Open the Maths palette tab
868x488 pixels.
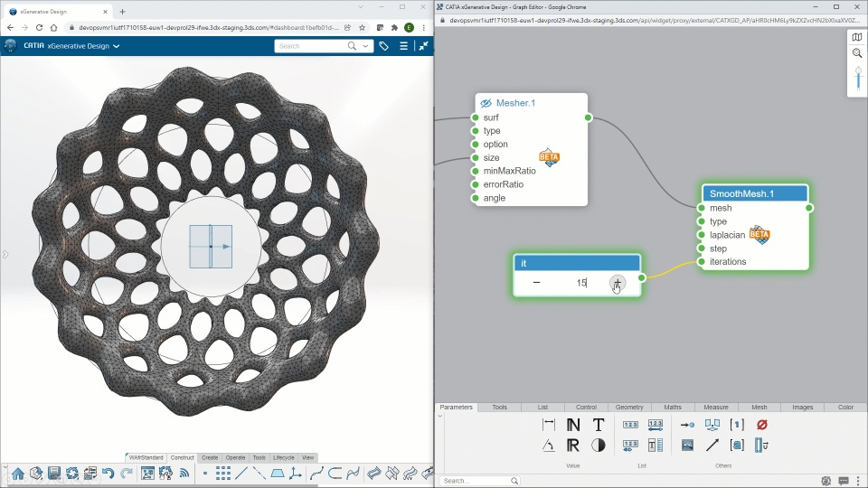coord(673,408)
